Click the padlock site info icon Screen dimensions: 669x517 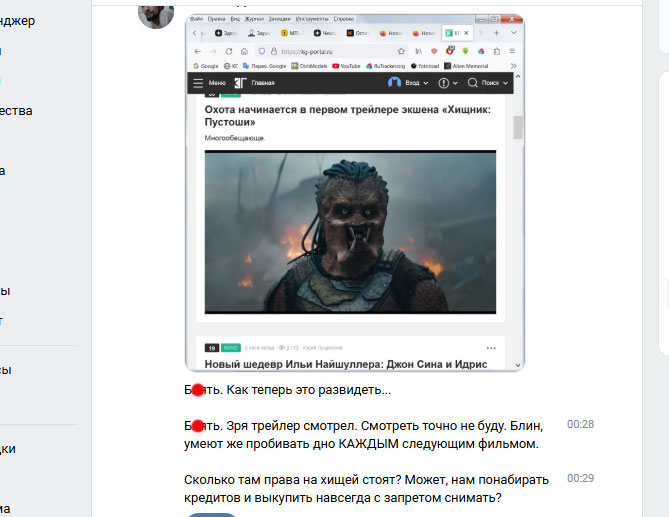click(x=274, y=51)
